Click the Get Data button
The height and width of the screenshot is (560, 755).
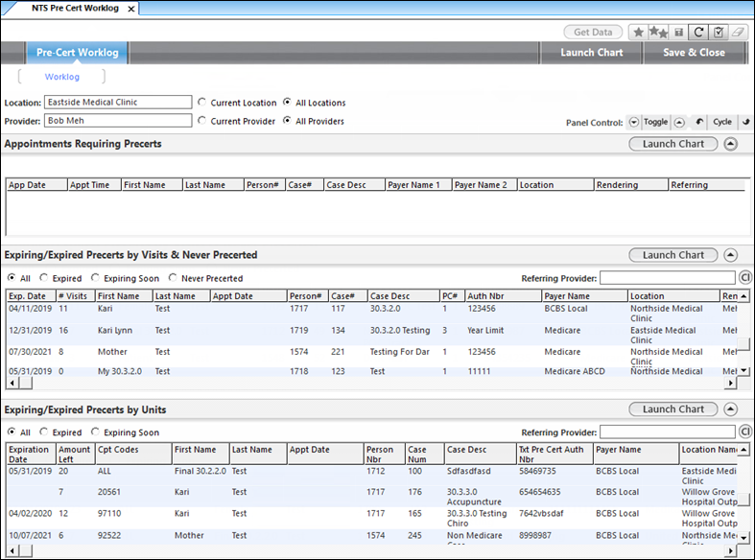593,33
